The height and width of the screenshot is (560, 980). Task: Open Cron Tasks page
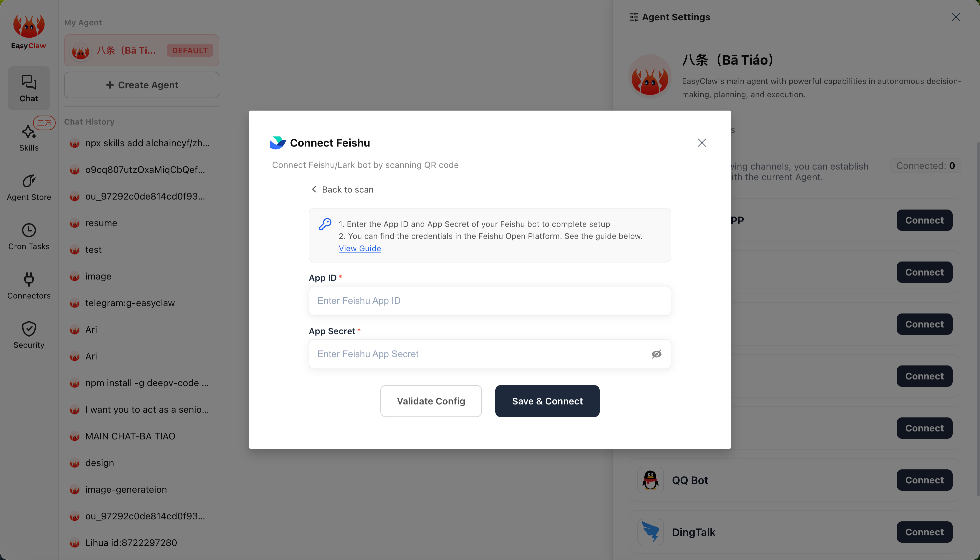coord(29,237)
